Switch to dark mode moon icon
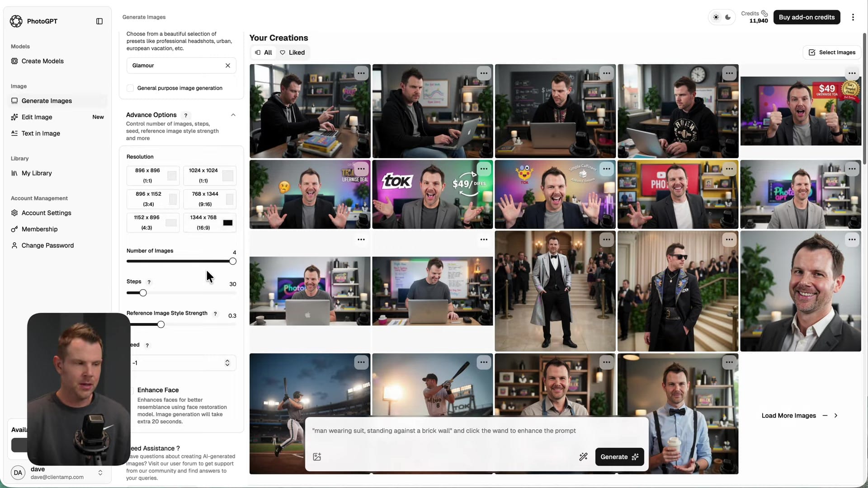 pyautogui.click(x=728, y=17)
